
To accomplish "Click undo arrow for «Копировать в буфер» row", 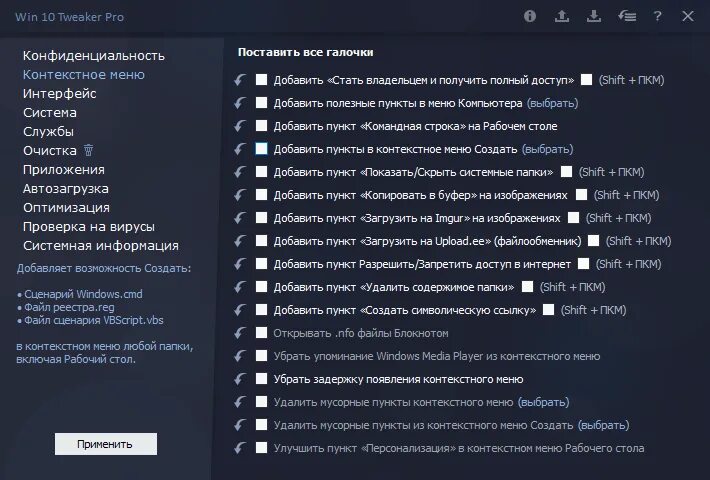I will point(240,195).
